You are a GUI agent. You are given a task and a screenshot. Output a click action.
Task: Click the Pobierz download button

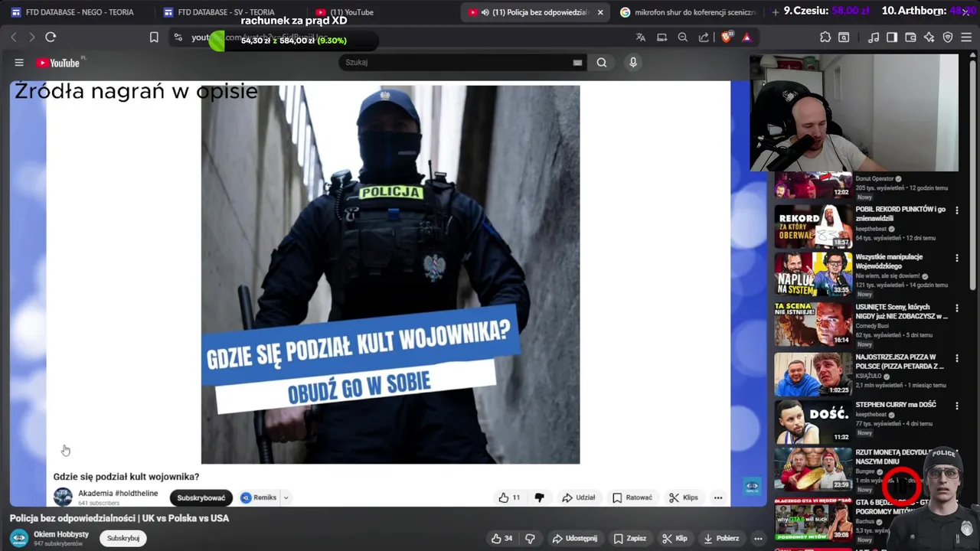721,538
